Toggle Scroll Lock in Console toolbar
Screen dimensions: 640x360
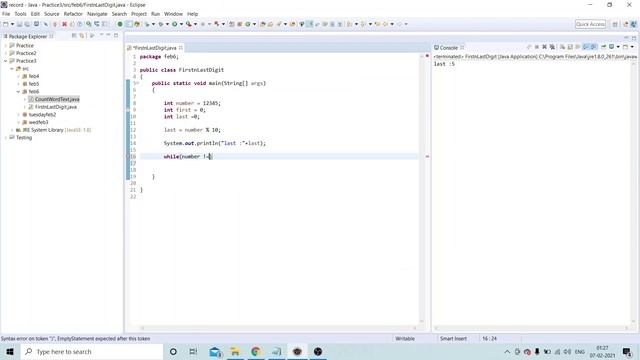point(570,47)
